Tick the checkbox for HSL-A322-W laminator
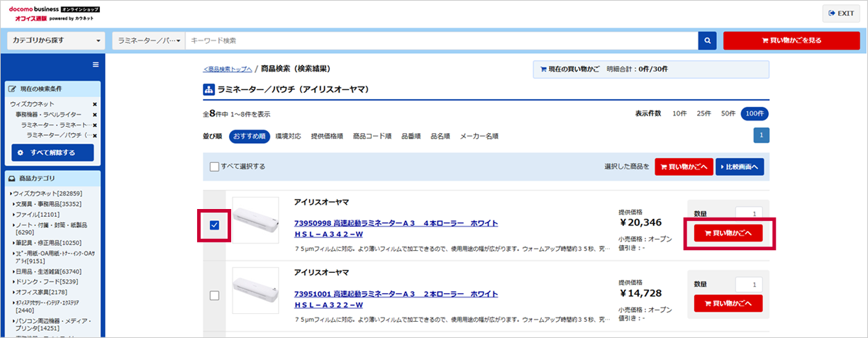 (215, 295)
